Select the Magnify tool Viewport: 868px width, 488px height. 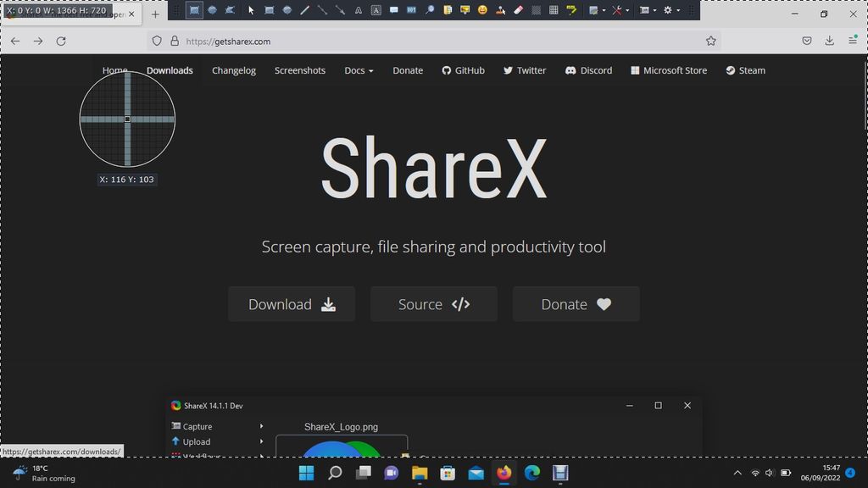(x=430, y=9)
